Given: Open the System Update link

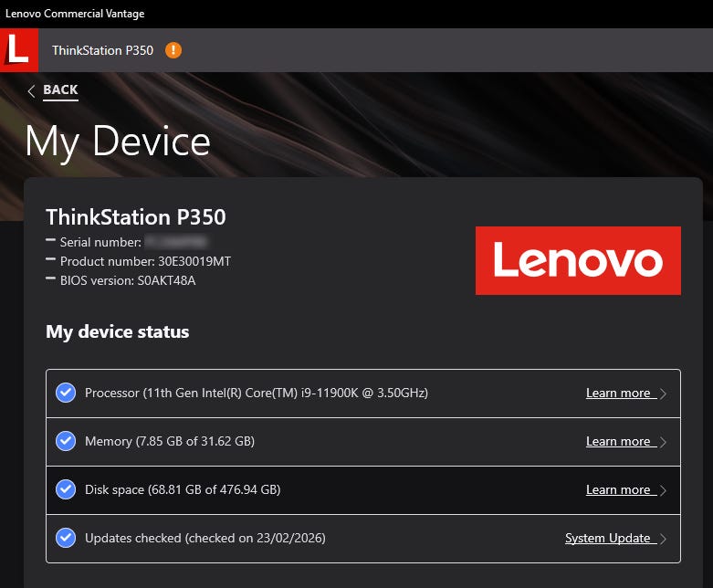Looking at the screenshot, I should click(x=607, y=539).
